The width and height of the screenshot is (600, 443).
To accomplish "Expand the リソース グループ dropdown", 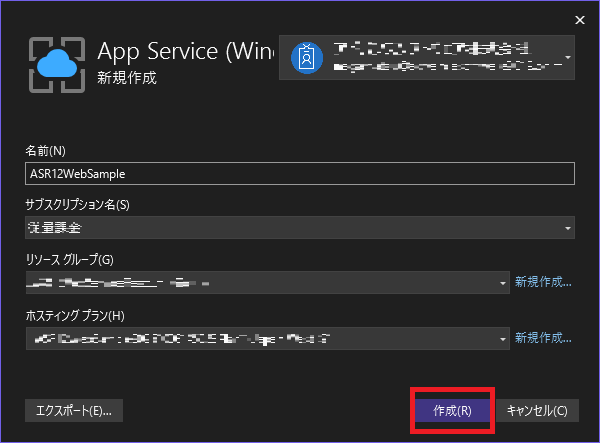I will pos(268,283).
